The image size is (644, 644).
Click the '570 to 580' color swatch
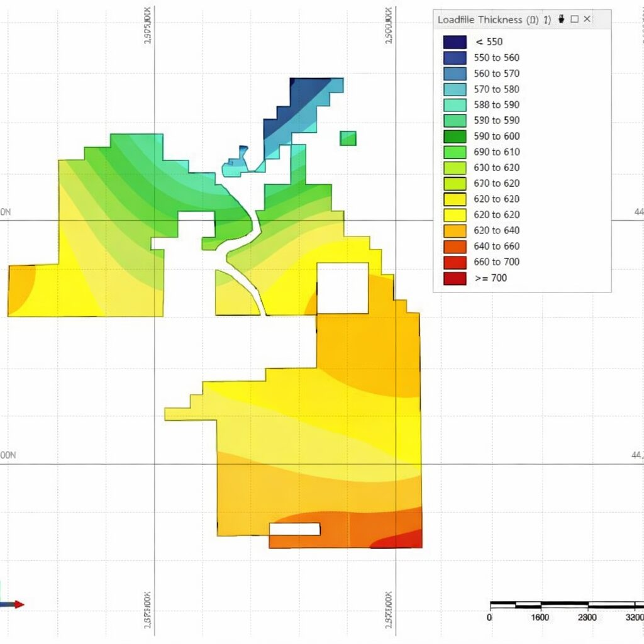coord(455,89)
